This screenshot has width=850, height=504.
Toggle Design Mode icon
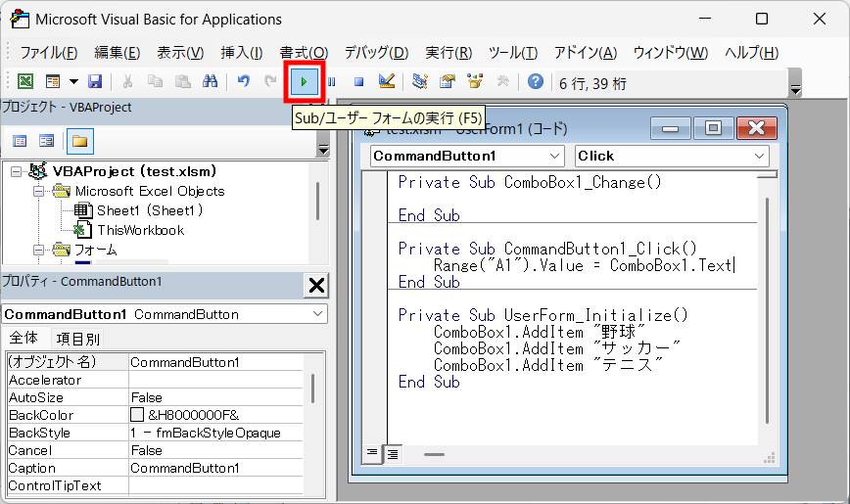(x=387, y=82)
